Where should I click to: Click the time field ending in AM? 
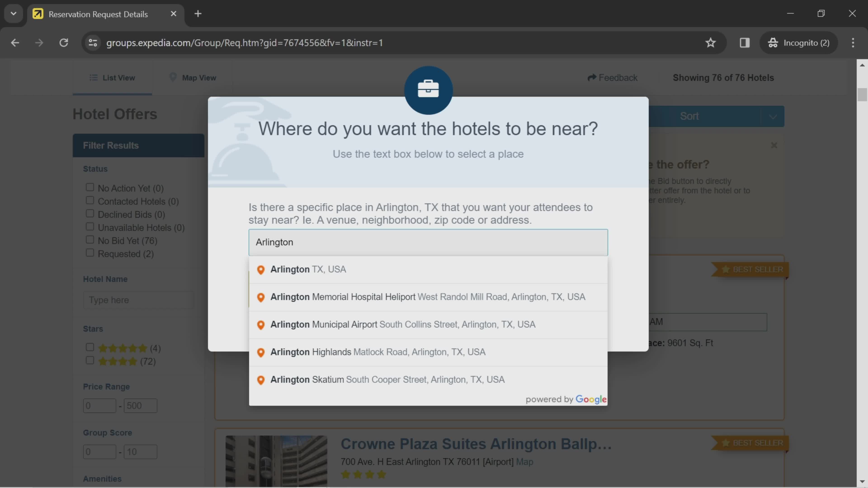tap(708, 322)
